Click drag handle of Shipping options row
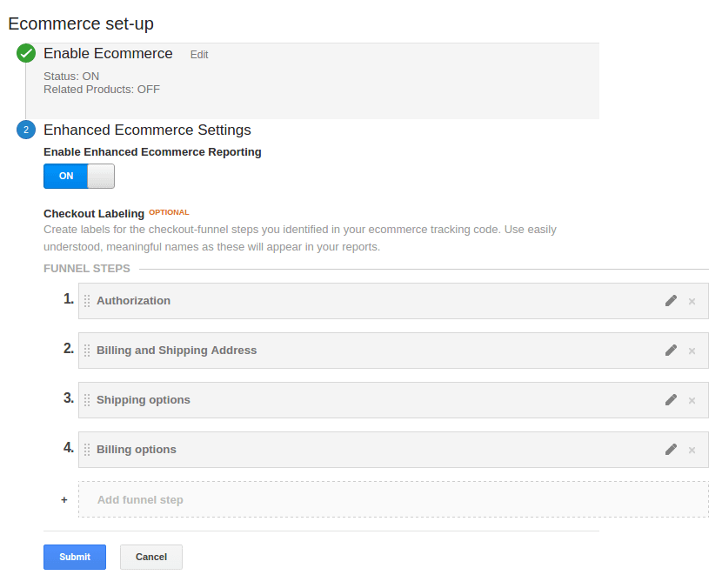Screen dimensions: 722x588 click(x=87, y=400)
